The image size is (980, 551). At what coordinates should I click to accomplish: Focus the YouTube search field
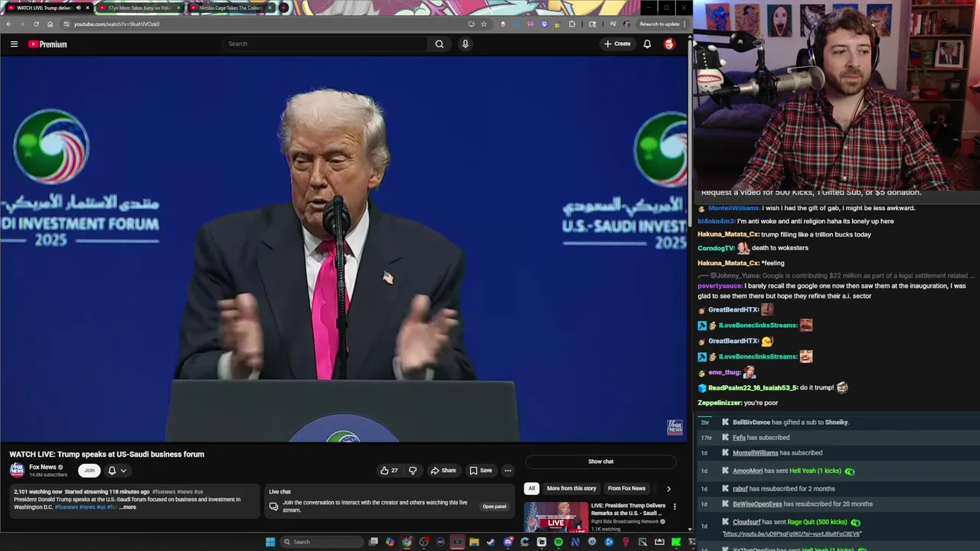325,44
